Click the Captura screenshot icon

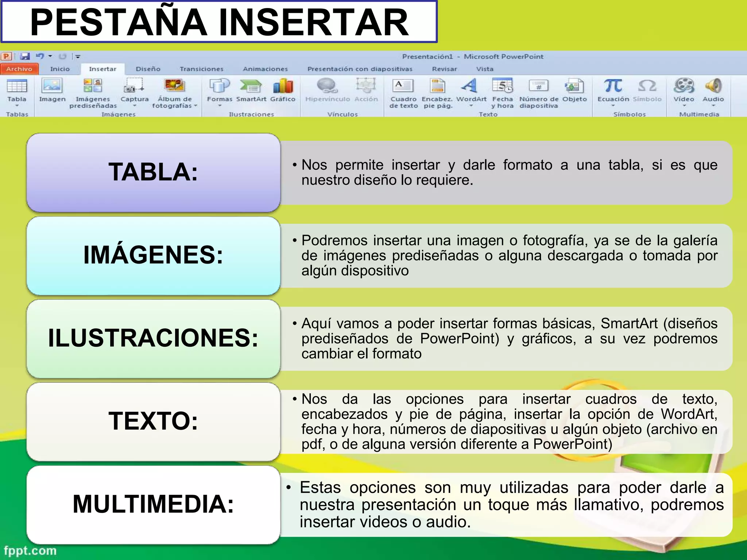click(x=134, y=86)
